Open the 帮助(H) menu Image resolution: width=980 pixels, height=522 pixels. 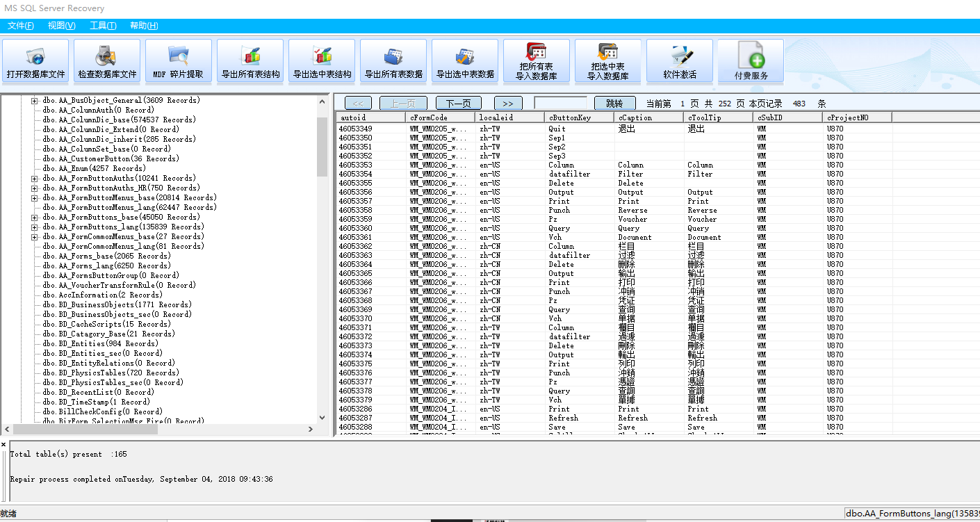144,26
